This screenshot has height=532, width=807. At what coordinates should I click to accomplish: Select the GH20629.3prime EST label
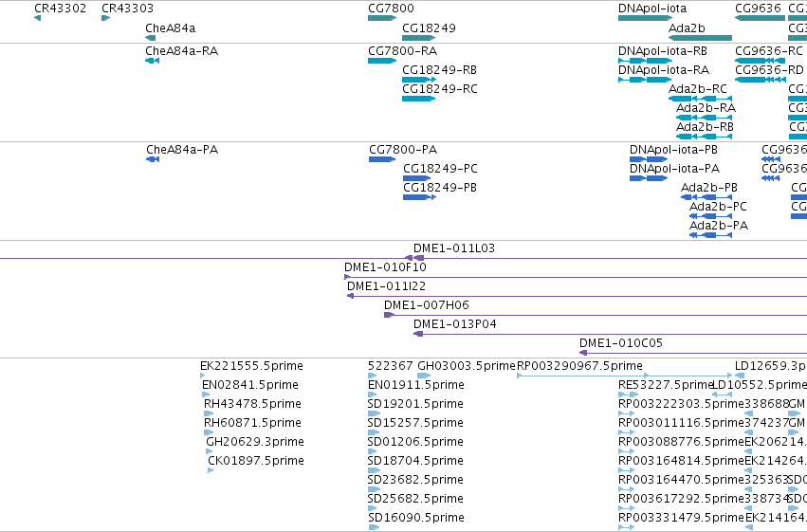(255, 443)
